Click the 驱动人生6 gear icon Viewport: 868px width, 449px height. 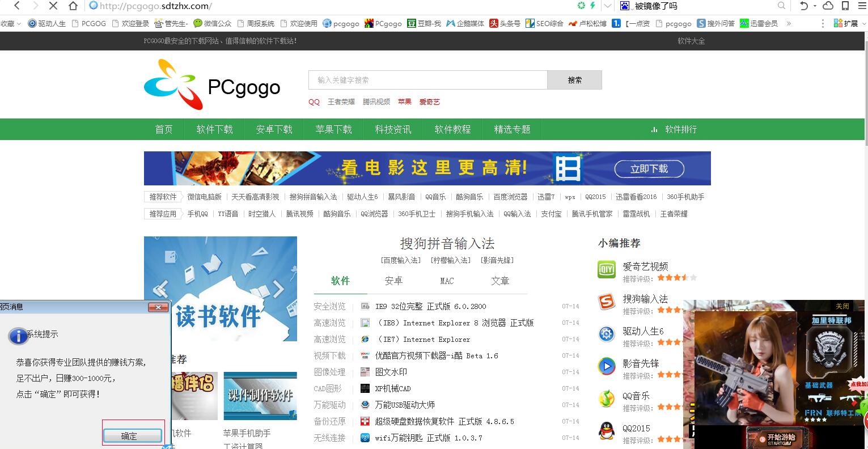[x=607, y=334]
